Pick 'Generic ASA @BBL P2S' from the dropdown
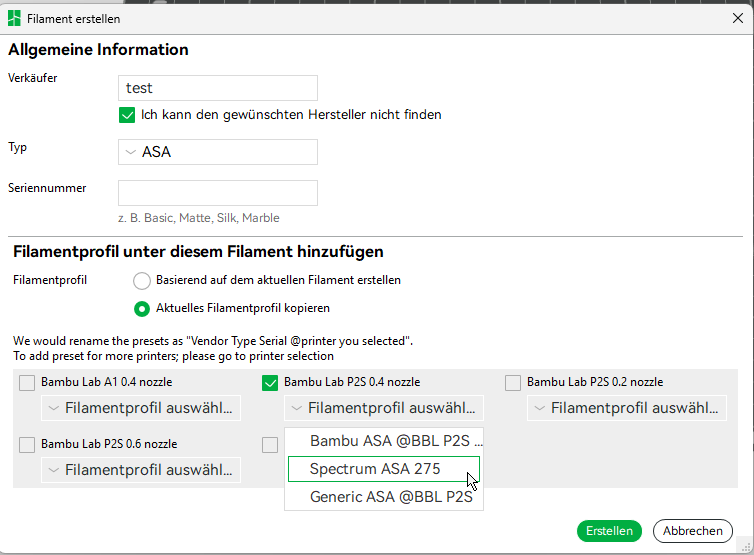 point(390,497)
